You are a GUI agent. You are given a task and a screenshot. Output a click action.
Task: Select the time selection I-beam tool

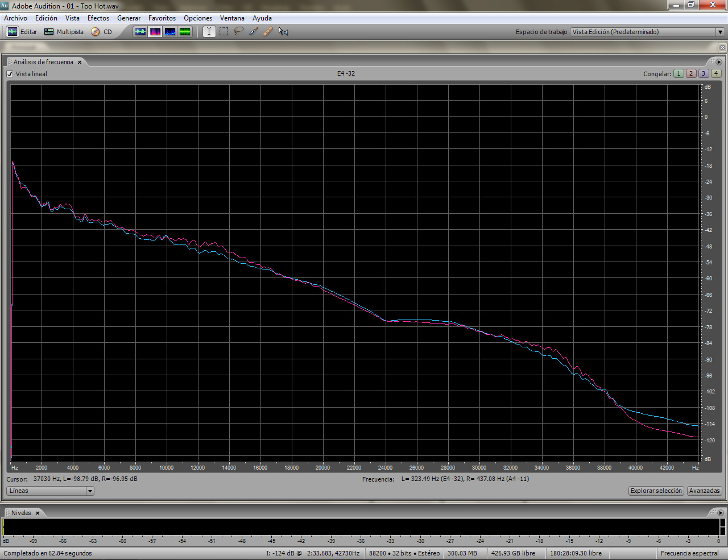[x=209, y=32]
